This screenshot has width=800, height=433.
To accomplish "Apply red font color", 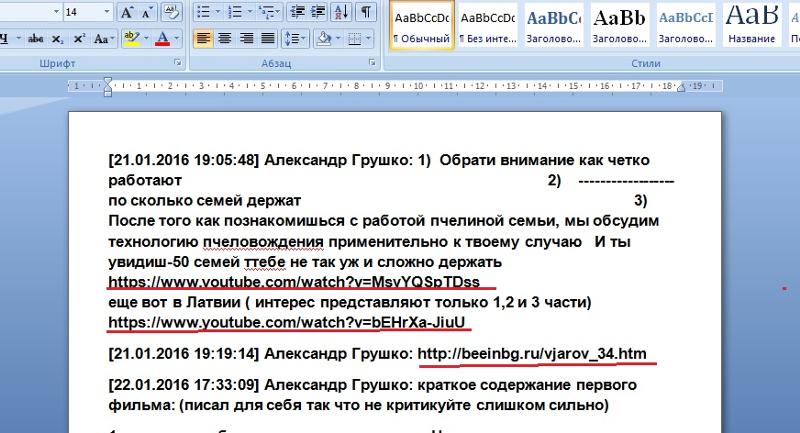I will click(162, 39).
